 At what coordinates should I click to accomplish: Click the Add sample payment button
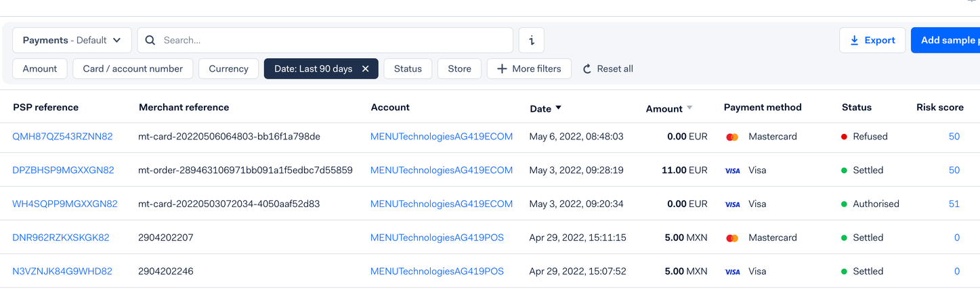(x=945, y=40)
